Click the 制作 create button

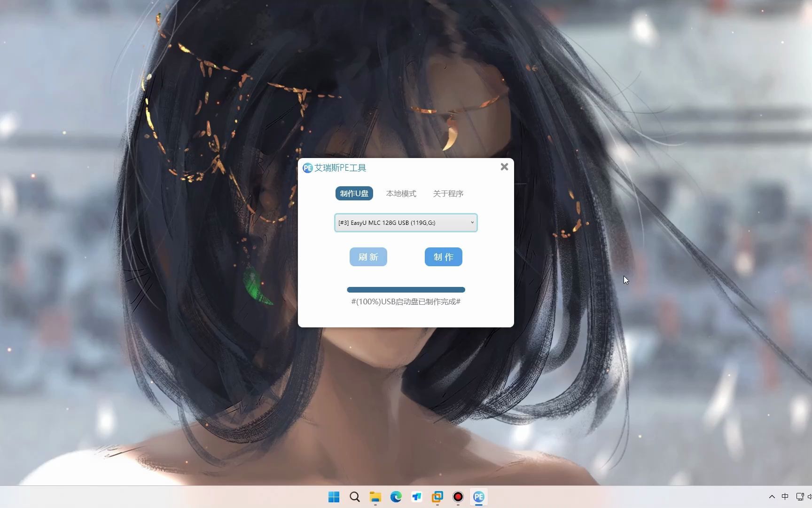(444, 257)
